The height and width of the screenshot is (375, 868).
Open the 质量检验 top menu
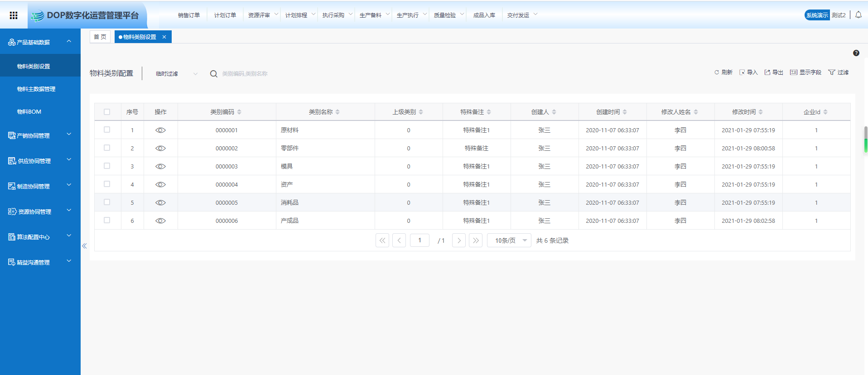448,15
